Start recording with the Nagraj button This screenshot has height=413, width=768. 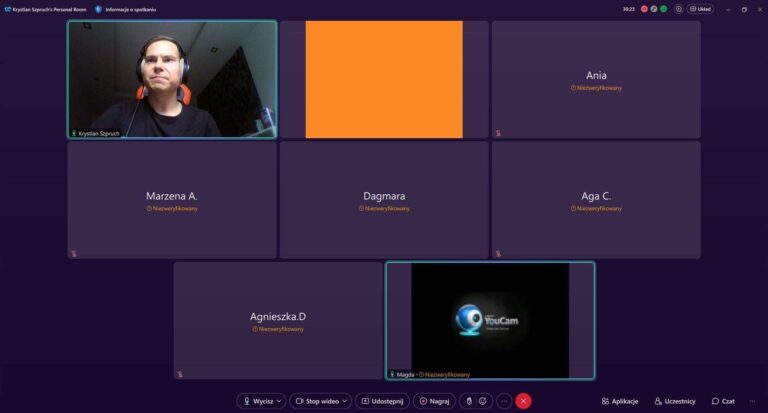[435, 401]
